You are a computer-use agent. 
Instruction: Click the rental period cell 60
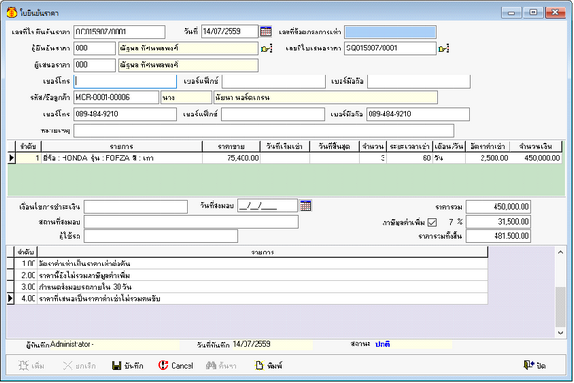click(410, 158)
